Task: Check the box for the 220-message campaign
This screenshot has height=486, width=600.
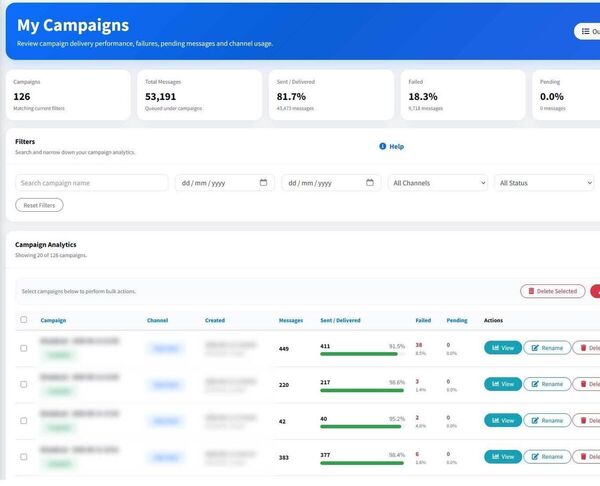Action: [x=24, y=384]
